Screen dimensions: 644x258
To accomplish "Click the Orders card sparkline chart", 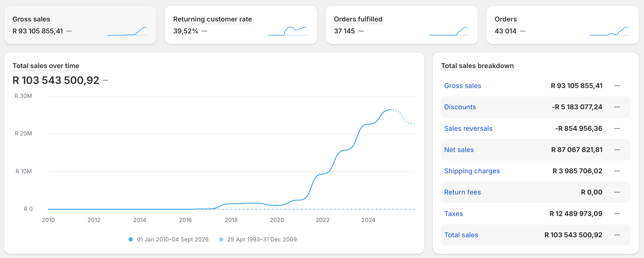I will pos(609,31).
